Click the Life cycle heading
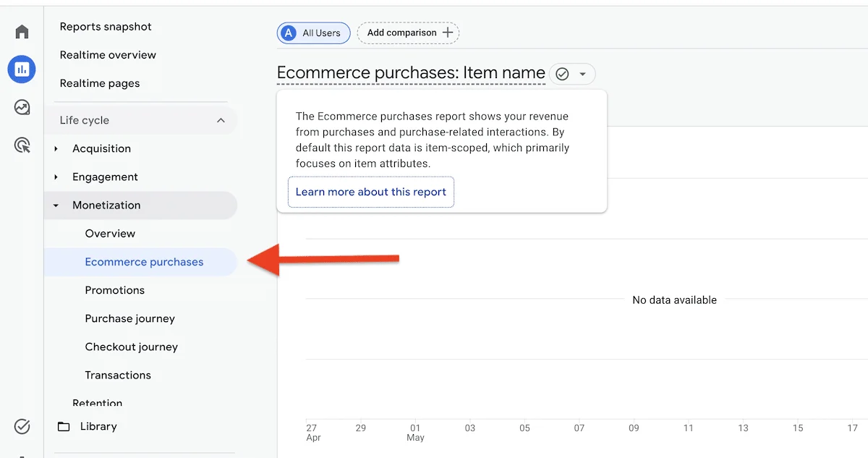The width and height of the screenshot is (868, 458). (x=85, y=120)
